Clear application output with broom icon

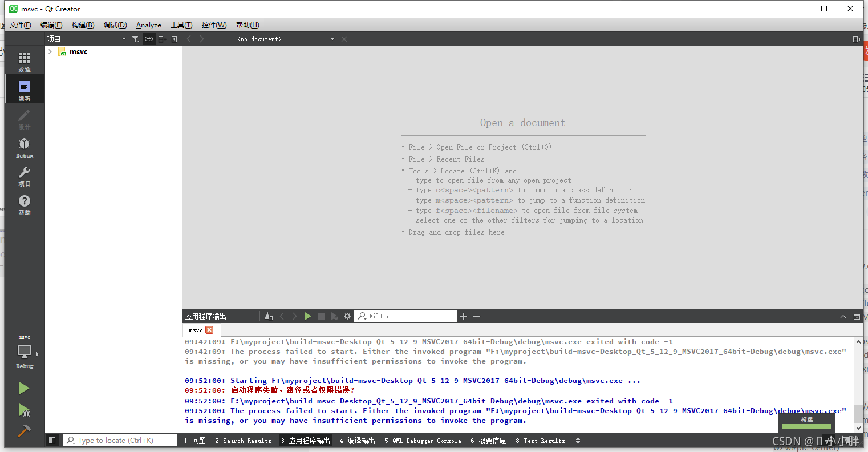point(269,316)
